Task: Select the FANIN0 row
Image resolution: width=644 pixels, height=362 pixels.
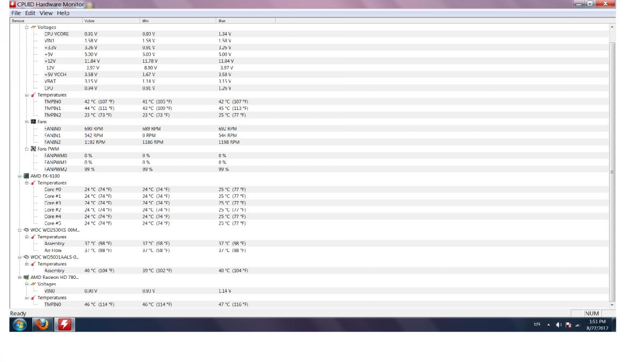Action: click(x=310, y=129)
